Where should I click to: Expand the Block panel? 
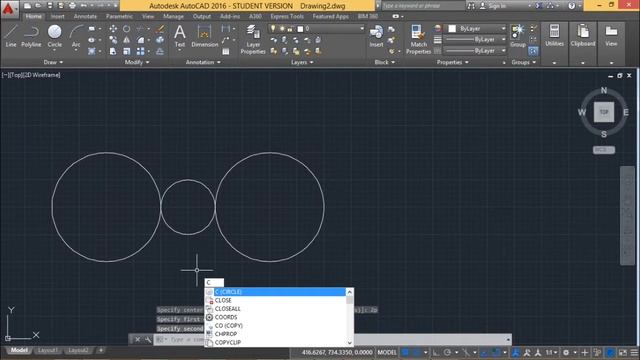[384, 62]
